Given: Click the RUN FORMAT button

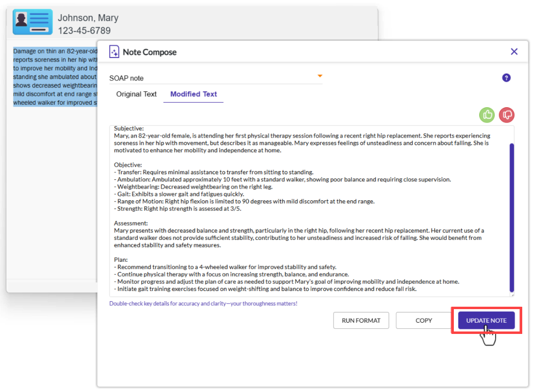Looking at the screenshot, I should 361,321.
